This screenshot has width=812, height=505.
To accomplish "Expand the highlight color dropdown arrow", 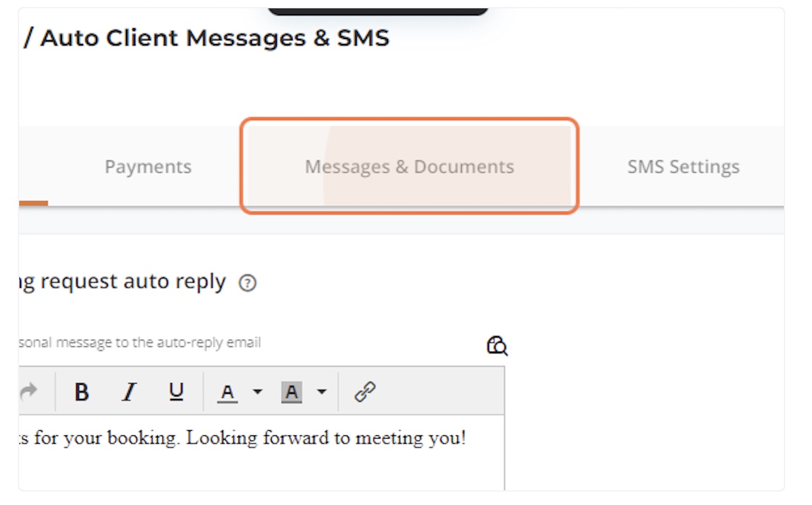I will 322,391.
